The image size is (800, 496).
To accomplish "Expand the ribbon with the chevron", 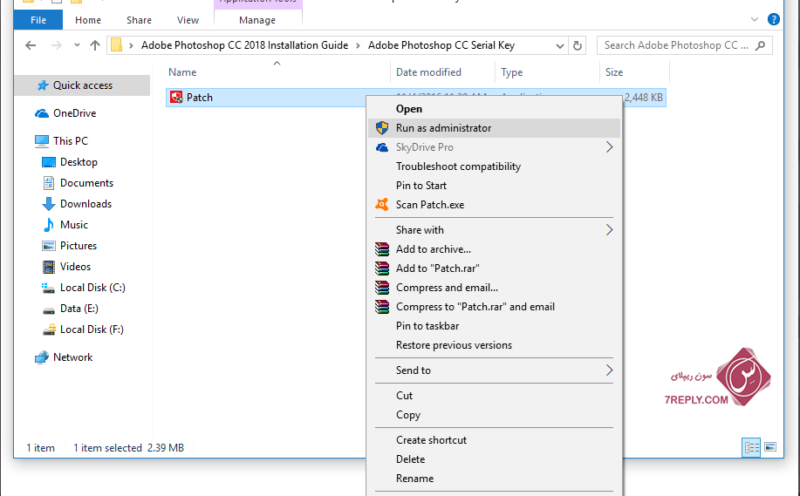I will [x=754, y=19].
